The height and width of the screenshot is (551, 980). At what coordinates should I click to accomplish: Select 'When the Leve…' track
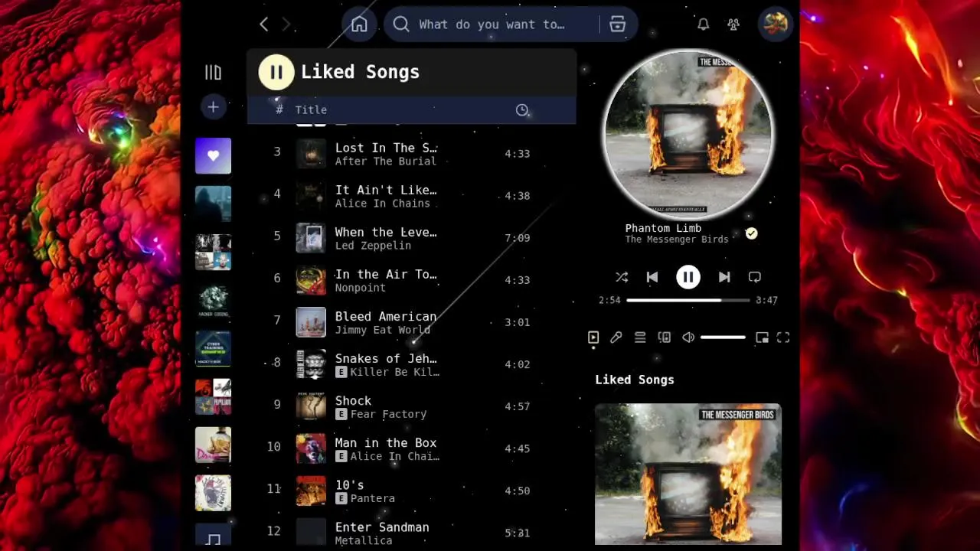point(386,232)
